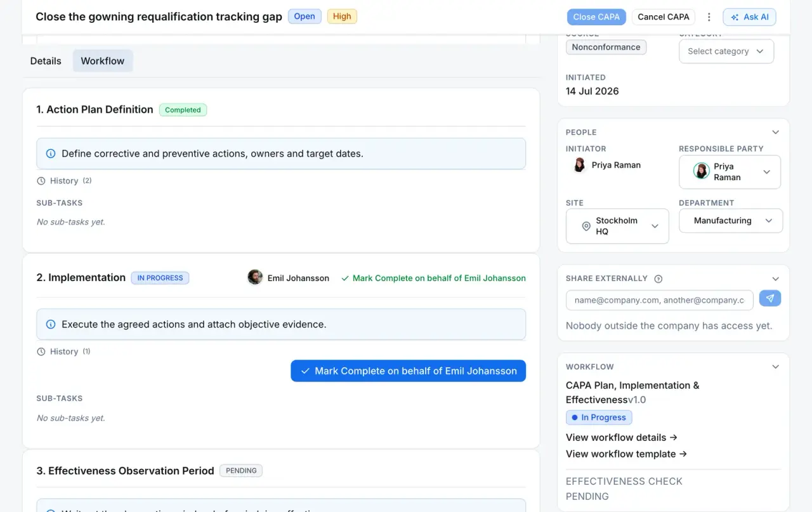812x512 pixels.
Task: Click the external share email input field
Action: [660, 300]
